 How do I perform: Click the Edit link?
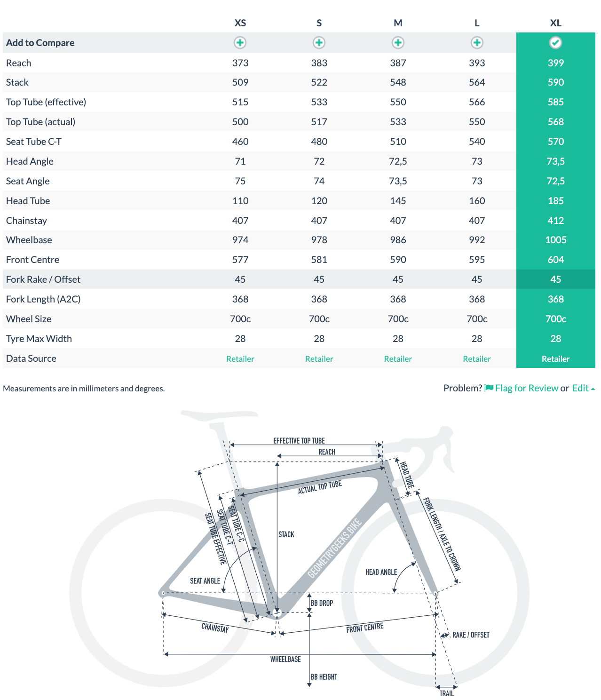[580, 388]
